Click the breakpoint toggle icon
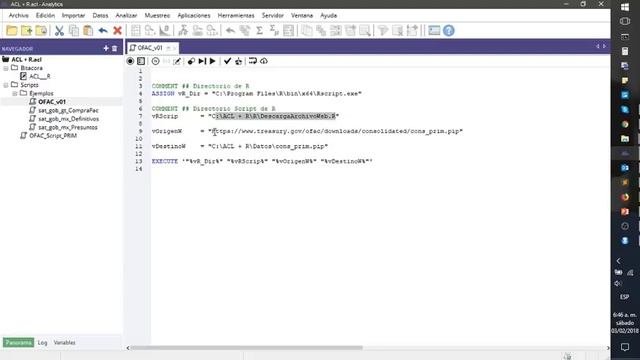Viewport: 640px width, 360px height. (191, 61)
